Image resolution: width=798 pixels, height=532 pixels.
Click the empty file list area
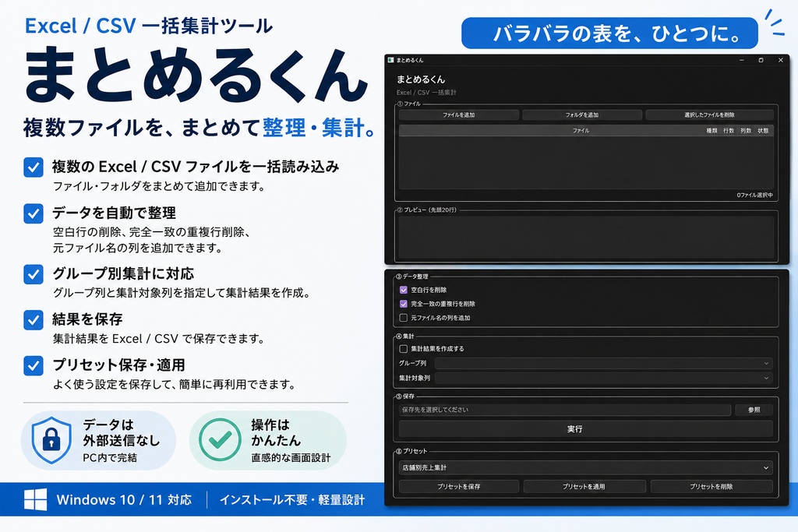click(586, 163)
